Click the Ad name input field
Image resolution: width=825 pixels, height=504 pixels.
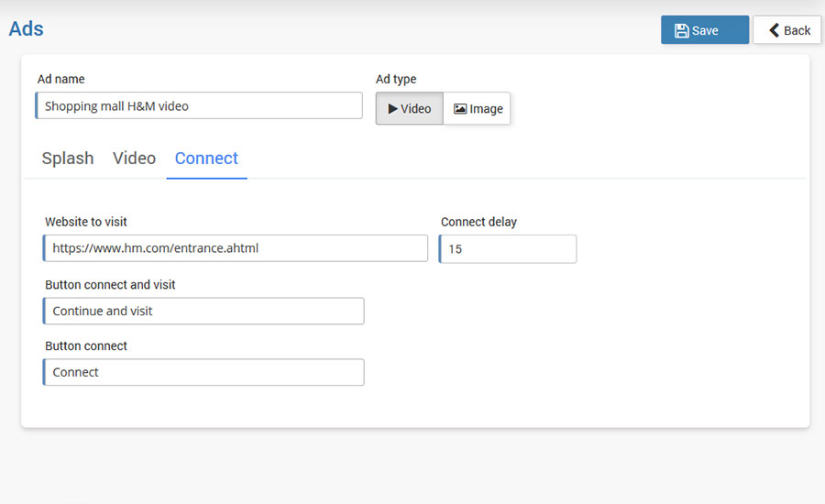click(x=199, y=105)
